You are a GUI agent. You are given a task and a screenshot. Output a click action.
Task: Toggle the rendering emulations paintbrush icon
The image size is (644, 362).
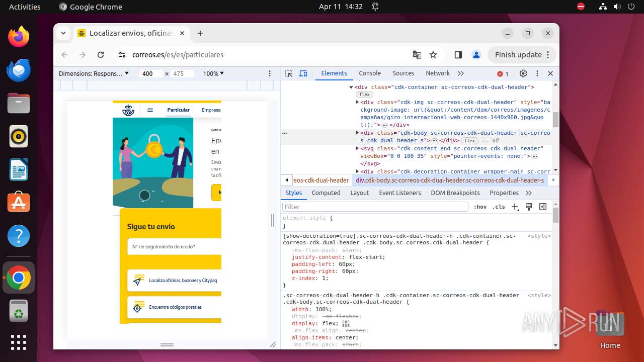[x=529, y=207]
